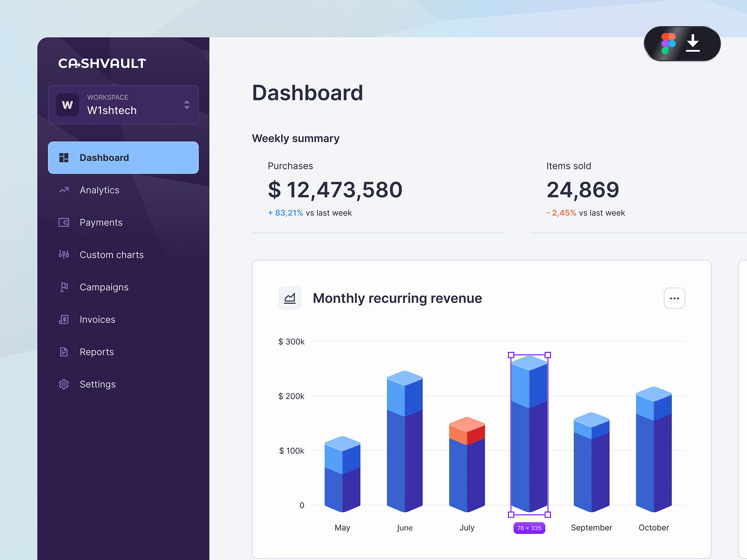Click the Reports document icon

tap(64, 352)
